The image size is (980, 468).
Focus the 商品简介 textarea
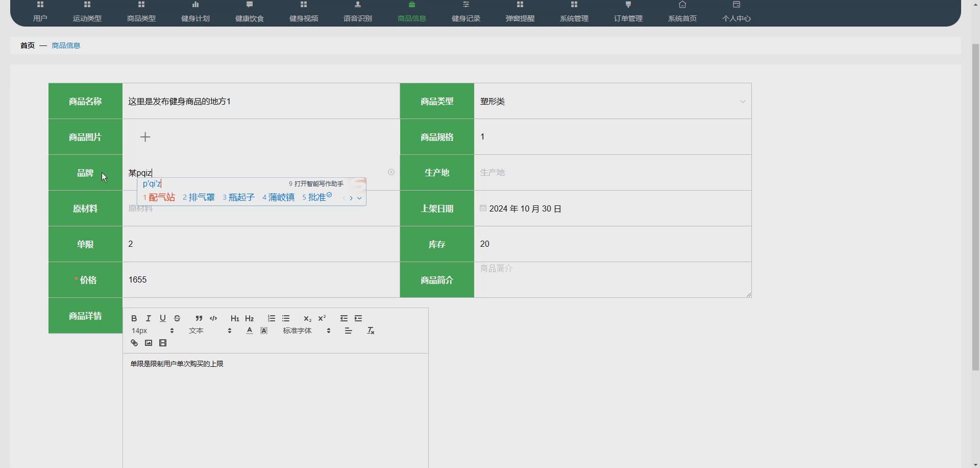click(x=612, y=279)
